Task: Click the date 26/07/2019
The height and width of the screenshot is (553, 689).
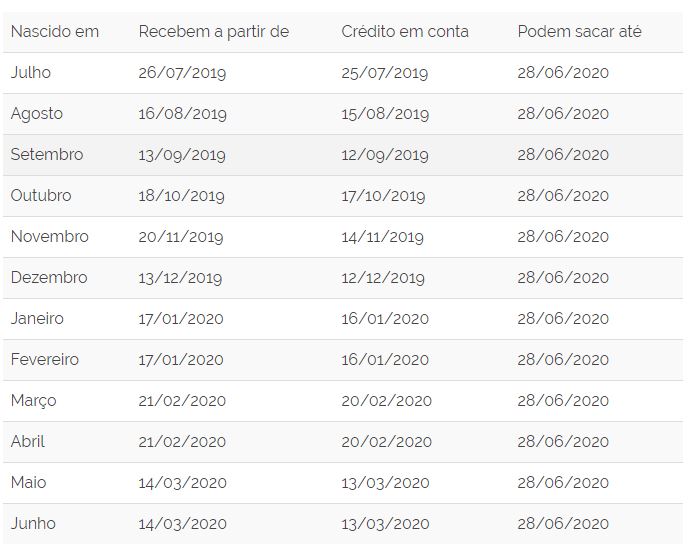Action: pos(182,73)
